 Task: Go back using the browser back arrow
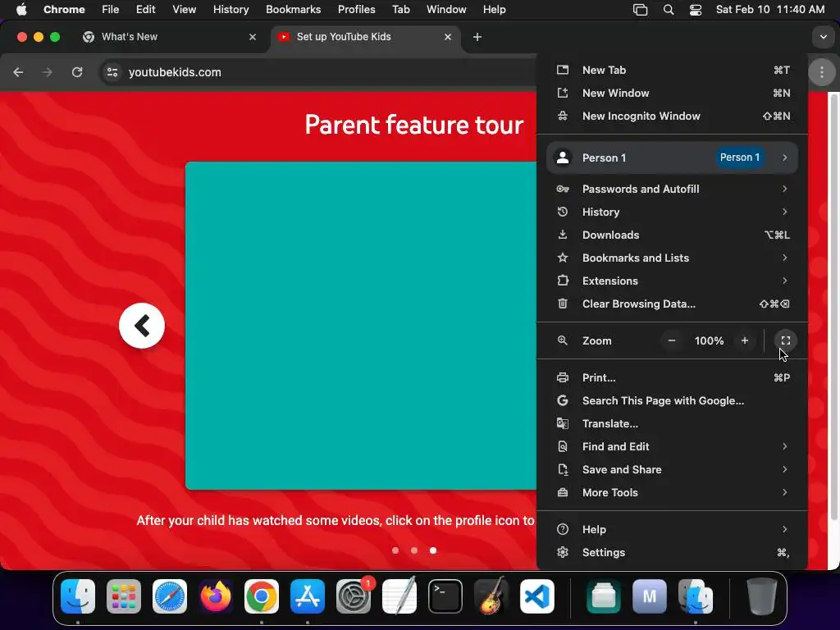(18, 72)
